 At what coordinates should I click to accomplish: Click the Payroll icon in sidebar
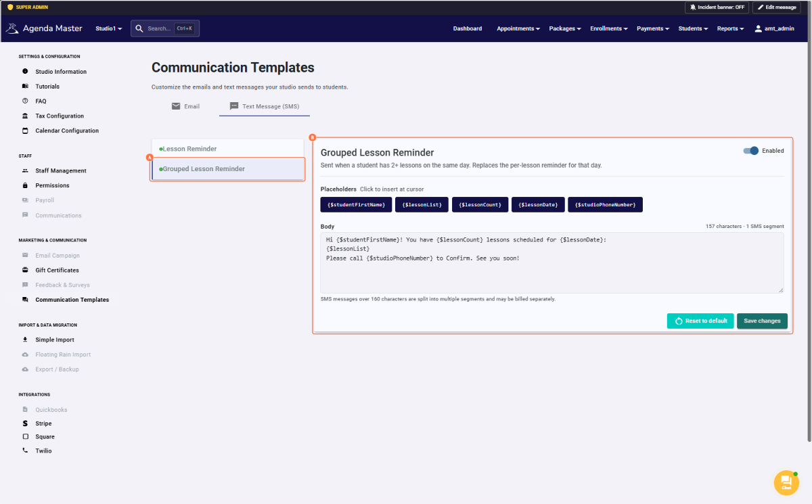click(25, 200)
